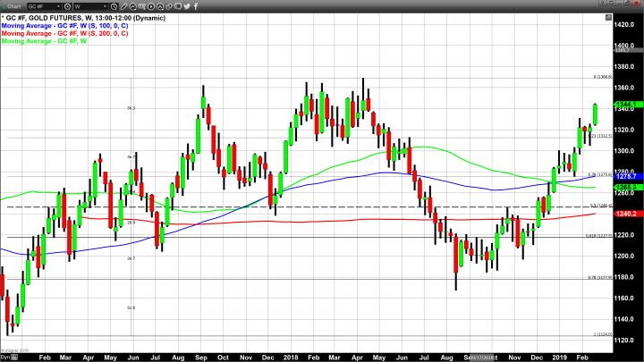Screen dimensions: 644x362
Task: Click the Facebook share icon
Action: click(x=196, y=6)
